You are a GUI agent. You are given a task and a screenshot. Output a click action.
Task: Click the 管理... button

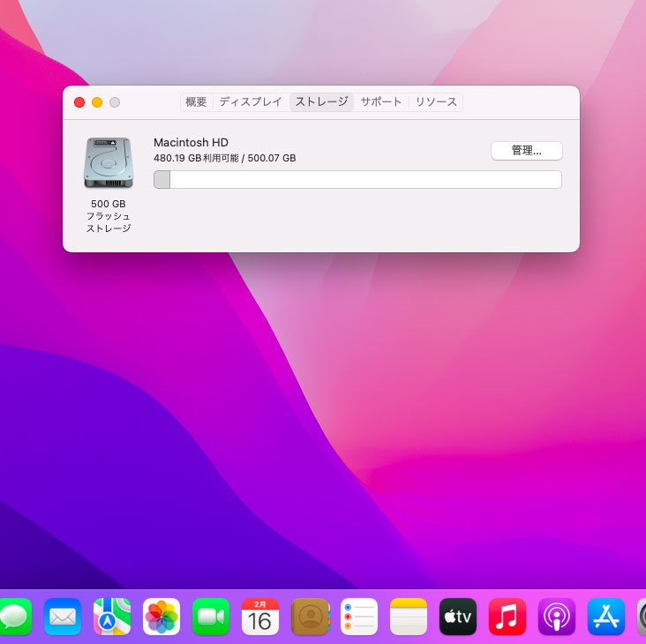[x=527, y=151]
